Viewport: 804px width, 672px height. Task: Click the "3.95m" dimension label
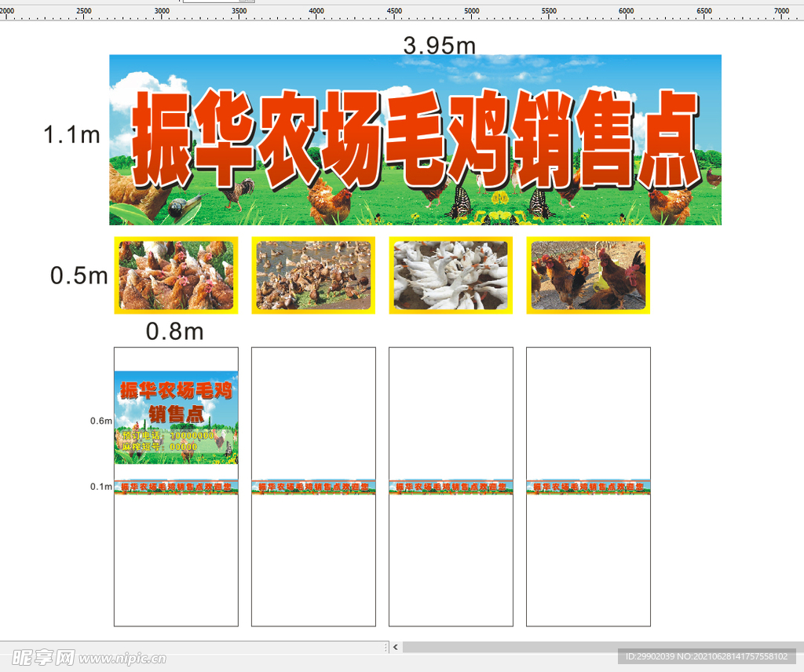[x=440, y=46]
